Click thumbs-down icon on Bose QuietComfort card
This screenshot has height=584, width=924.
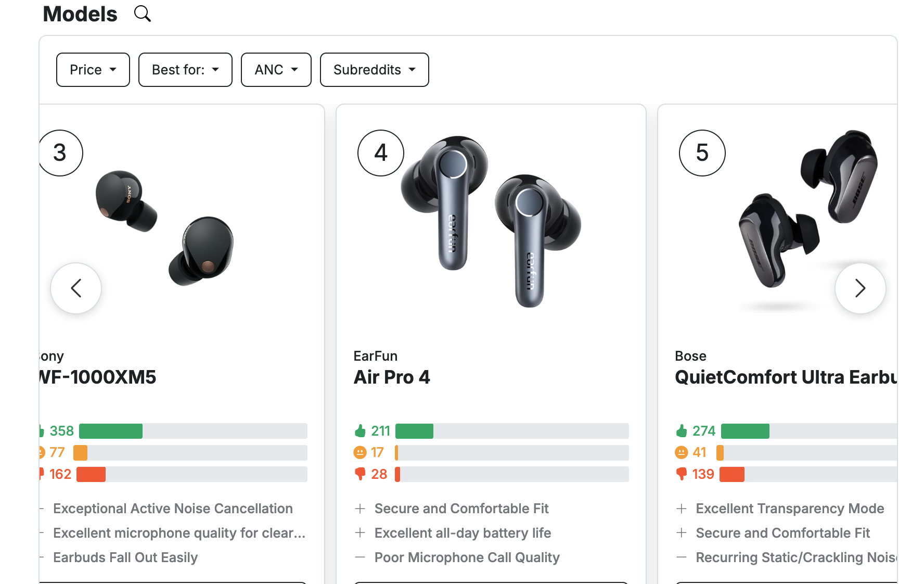[x=682, y=474]
